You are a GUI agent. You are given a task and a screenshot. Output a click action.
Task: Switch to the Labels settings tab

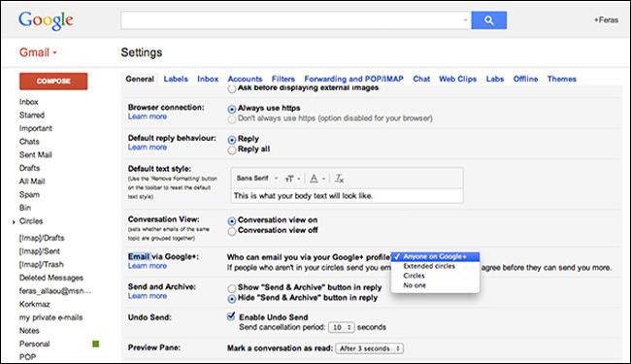click(176, 79)
